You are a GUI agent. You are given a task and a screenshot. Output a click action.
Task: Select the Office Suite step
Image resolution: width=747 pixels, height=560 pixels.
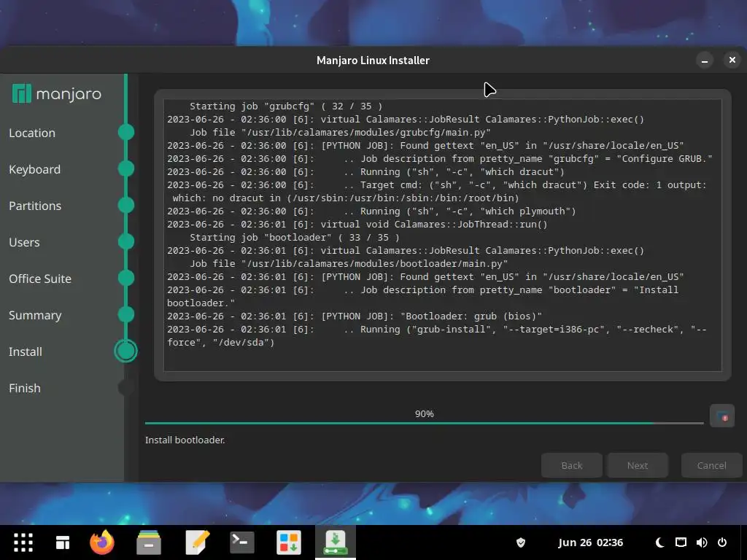click(40, 279)
